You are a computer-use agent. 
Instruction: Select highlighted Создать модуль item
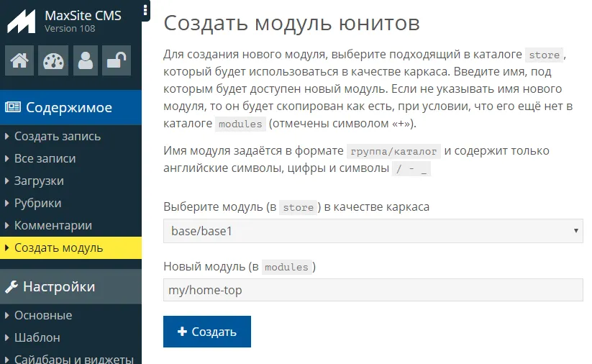(x=58, y=247)
